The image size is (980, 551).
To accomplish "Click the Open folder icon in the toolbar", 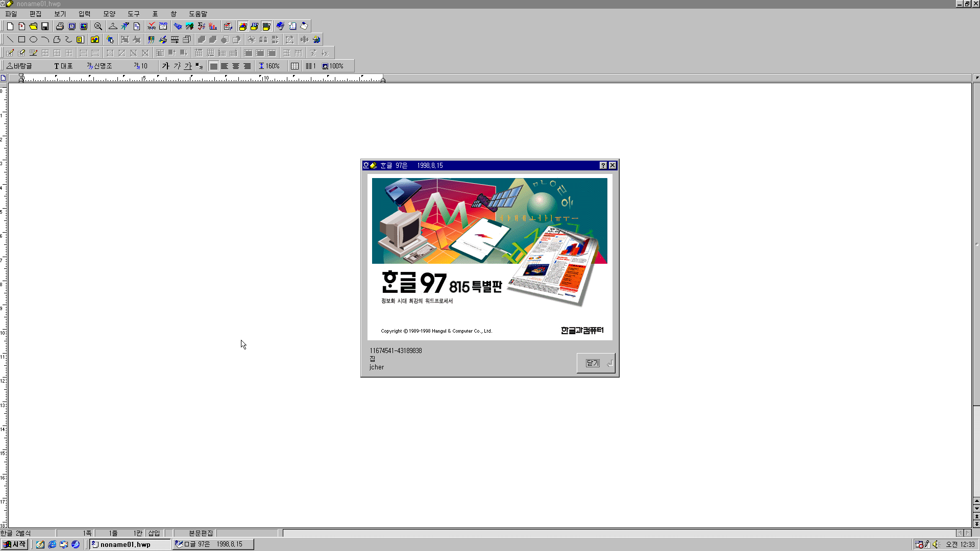I will point(33,26).
